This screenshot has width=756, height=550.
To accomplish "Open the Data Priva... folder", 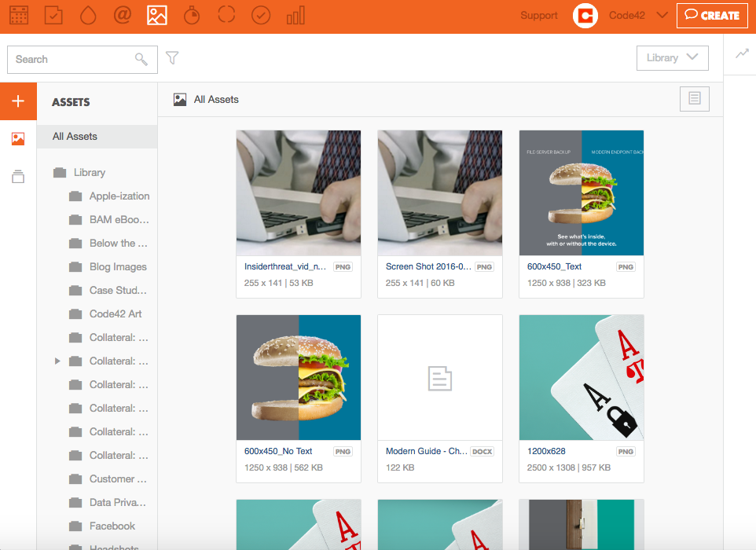I will pos(117,503).
